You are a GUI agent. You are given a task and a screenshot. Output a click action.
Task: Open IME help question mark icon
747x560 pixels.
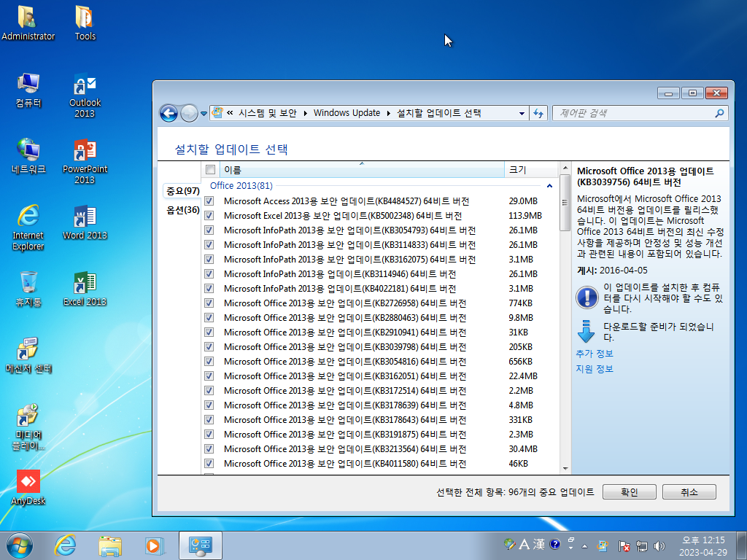tap(554, 544)
